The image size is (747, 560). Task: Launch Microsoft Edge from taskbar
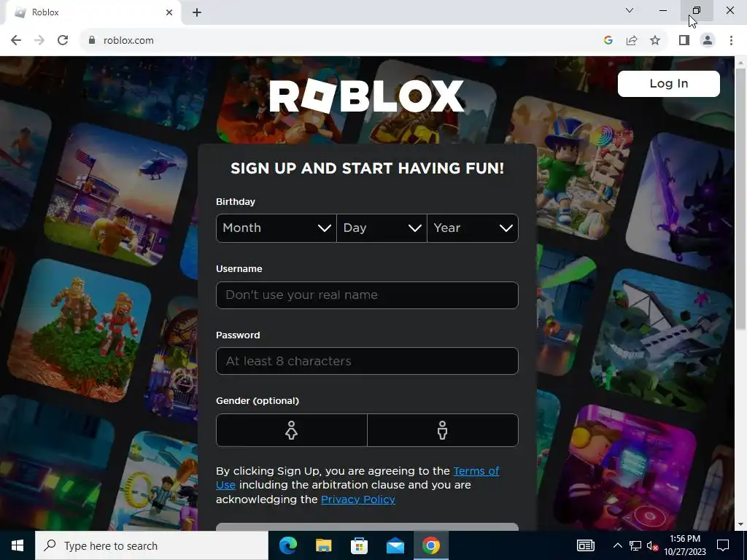(287, 545)
